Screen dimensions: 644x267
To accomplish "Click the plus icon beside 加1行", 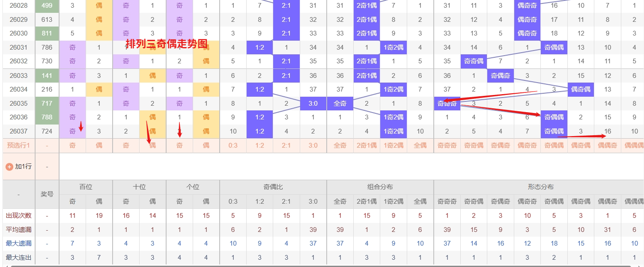I will [x=9, y=166].
